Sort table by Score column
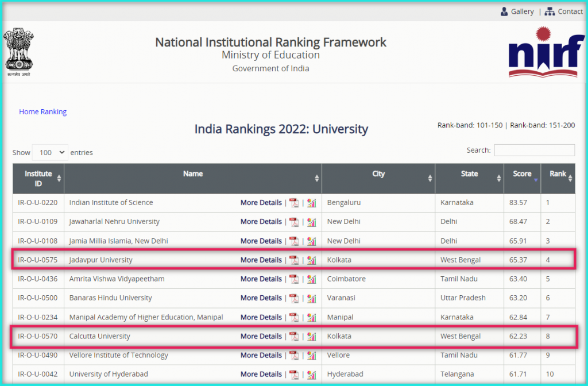 point(523,179)
